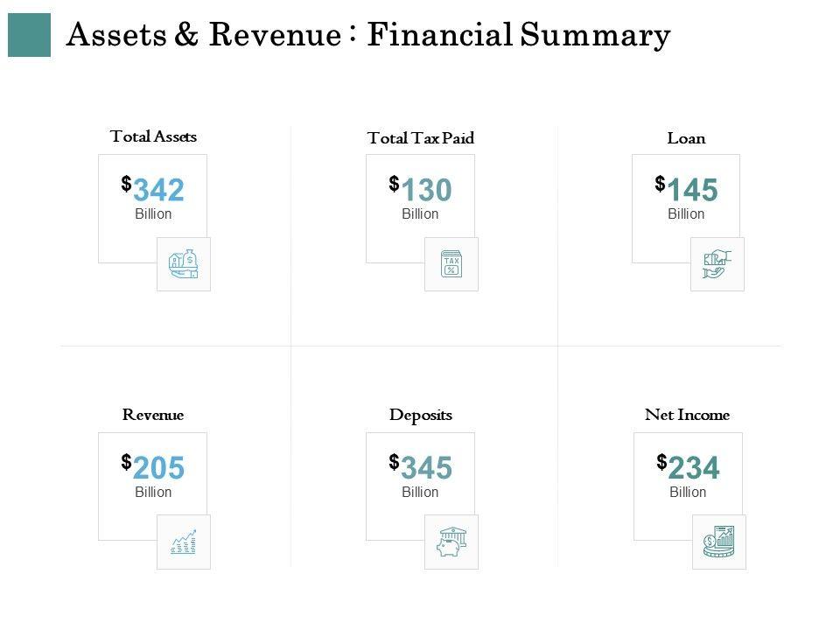The image size is (840, 630).
Task: Select the $234 value figure
Action: [689, 468]
